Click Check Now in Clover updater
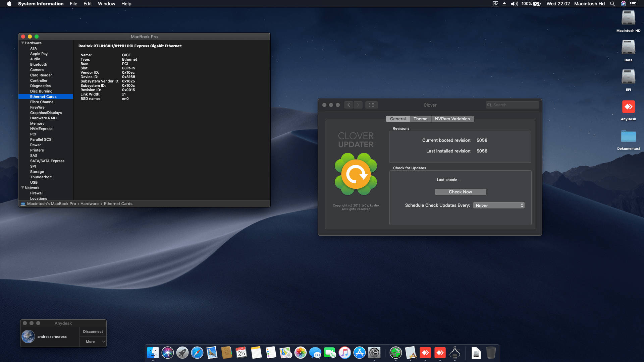 pos(461,192)
